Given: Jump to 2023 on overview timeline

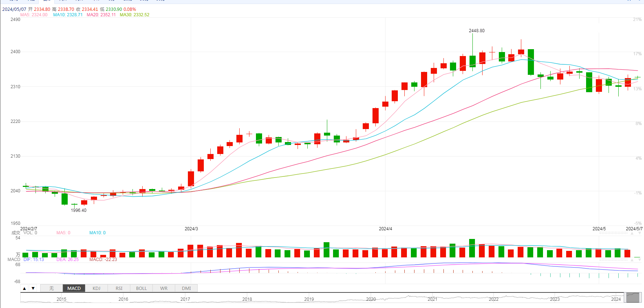Looking at the screenshot, I should point(555,299).
